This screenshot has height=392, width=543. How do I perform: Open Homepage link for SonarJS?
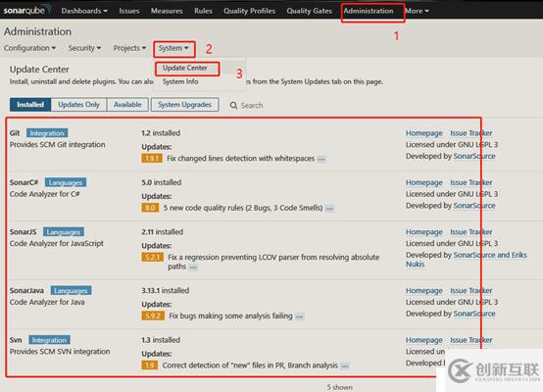(x=424, y=232)
